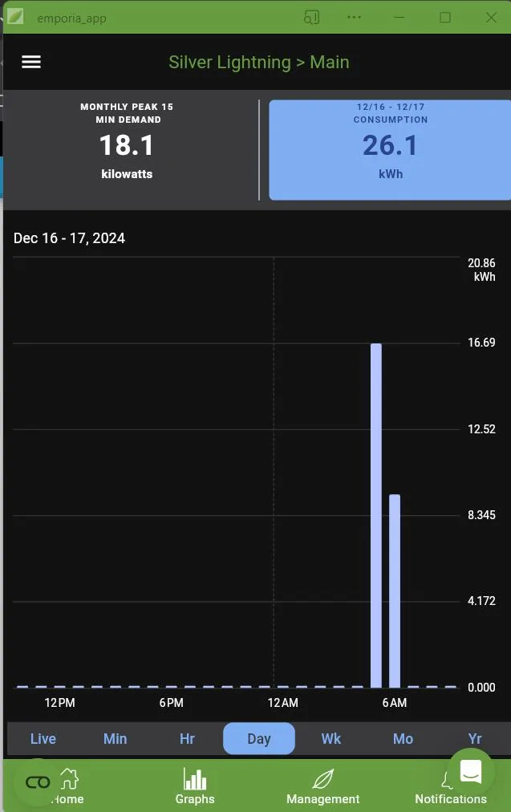Image resolution: width=511 pixels, height=812 pixels.
Task: Select the Day time scale
Action: pyautogui.click(x=259, y=739)
